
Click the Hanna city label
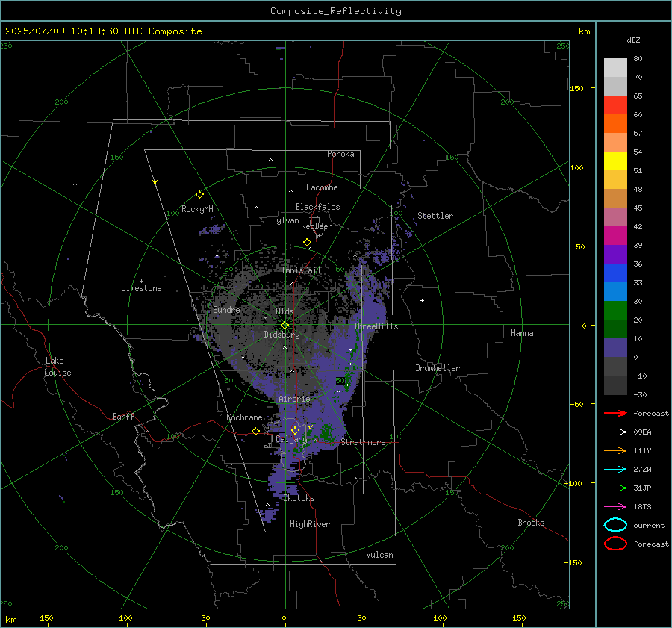click(x=522, y=333)
